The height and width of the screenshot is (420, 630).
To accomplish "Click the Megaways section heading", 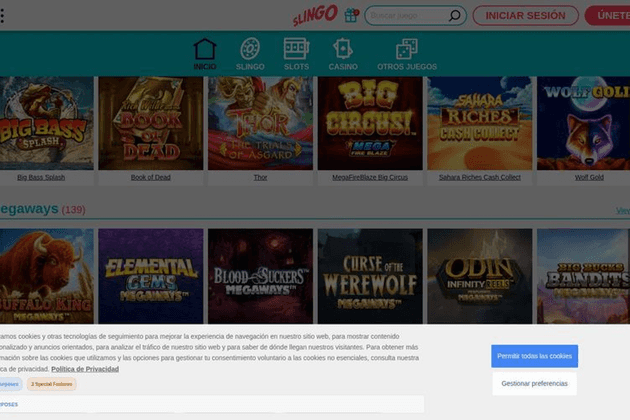I will [29, 209].
